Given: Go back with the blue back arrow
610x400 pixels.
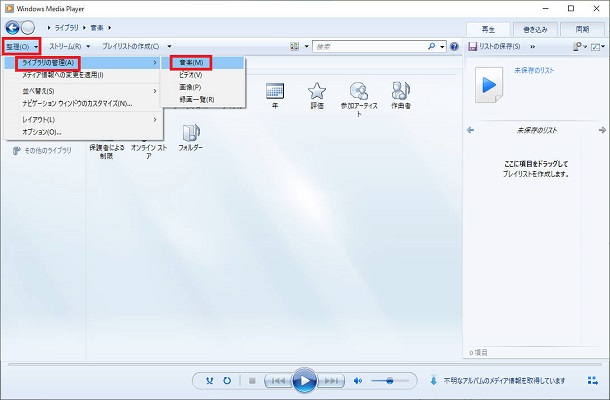Looking at the screenshot, I should tap(12, 28).
